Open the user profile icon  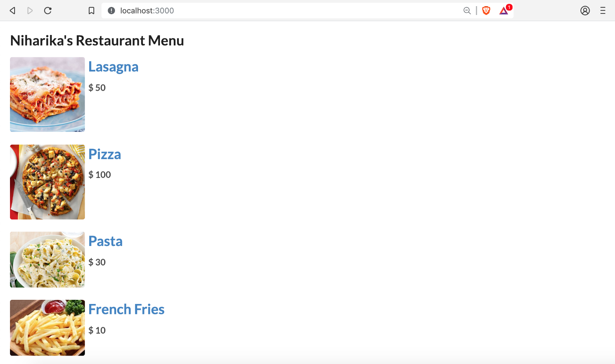[585, 11]
